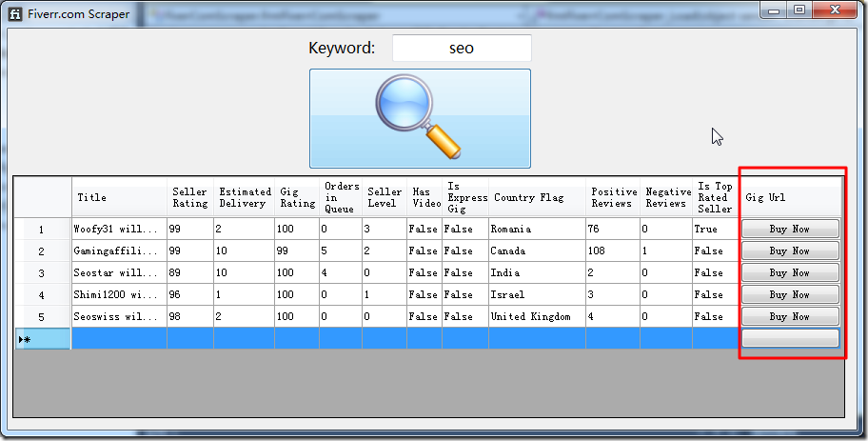Click the India country cell
Screen dimensions: 868x441
(537, 272)
